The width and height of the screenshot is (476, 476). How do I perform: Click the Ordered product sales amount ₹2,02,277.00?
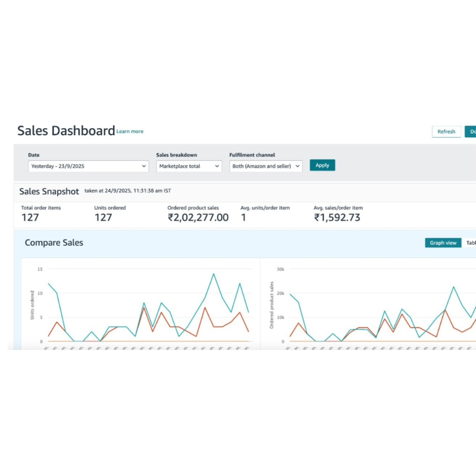198,217
